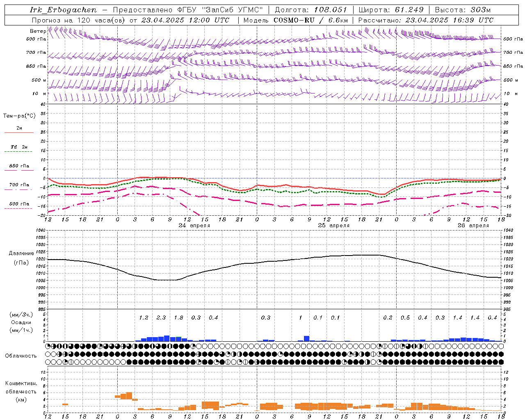525x420 pixels.
Task: Click the computed time 23.04.2025 16:39 UTC
Action: tap(450, 20)
